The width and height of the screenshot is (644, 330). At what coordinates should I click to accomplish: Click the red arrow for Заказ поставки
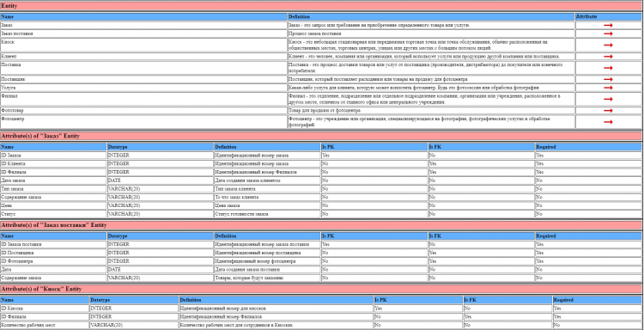coord(608,34)
